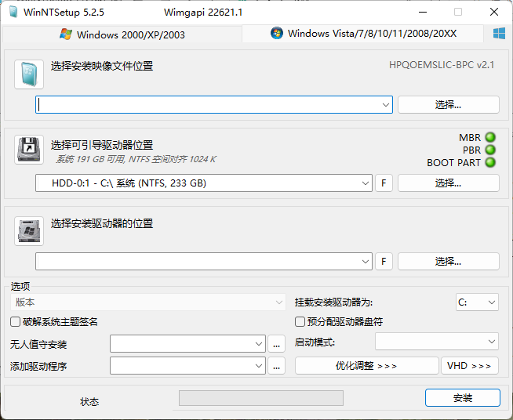Click the 系统 191 GB 可用 info text
The image size is (513, 420).
[136, 159]
